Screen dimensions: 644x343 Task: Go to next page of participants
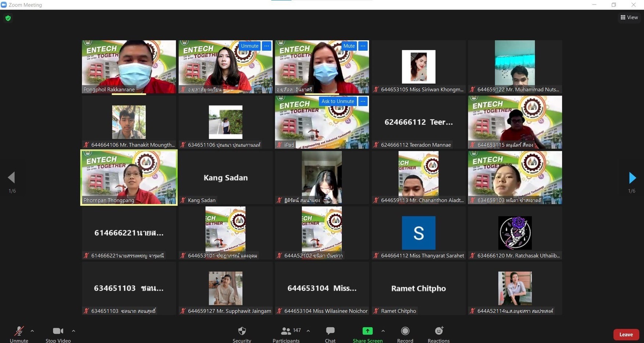[x=632, y=178]
